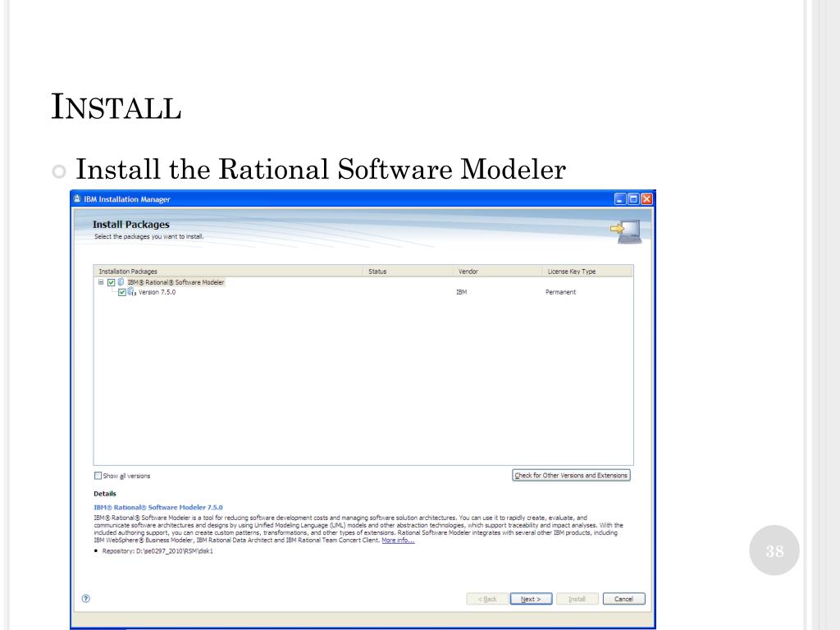Image resolution: width=840 pixels, height=630 pixels.
Task: Click the disabled Back button
Action: pos(487,599)
